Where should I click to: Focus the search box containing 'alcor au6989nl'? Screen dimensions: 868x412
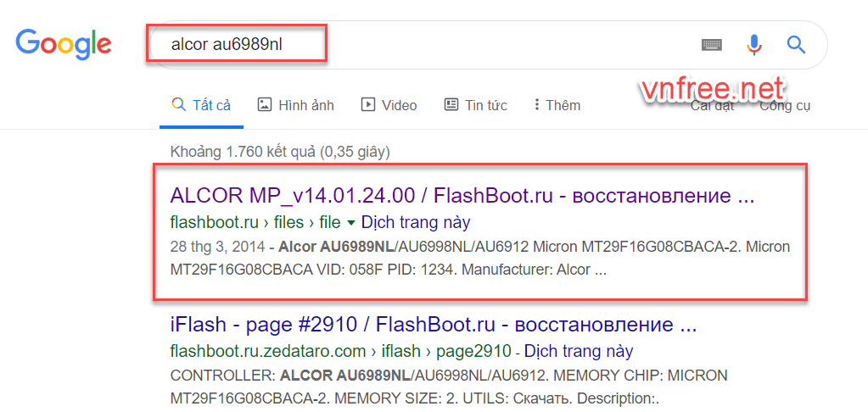click(424, 45)
